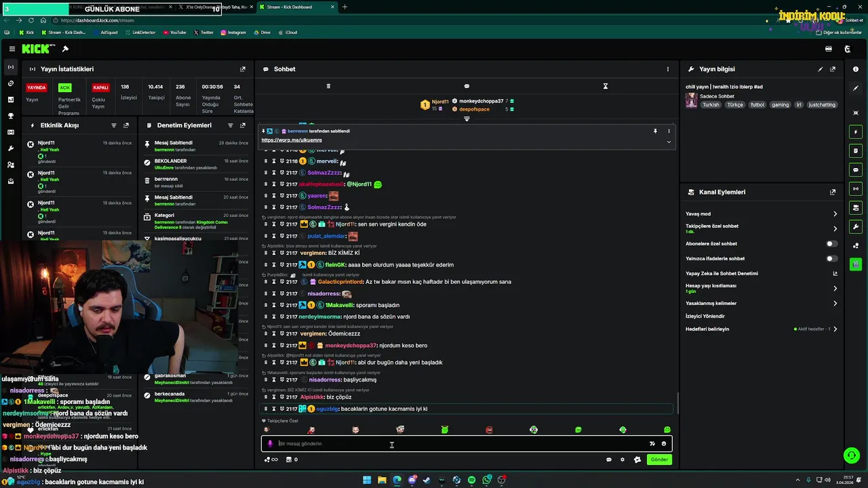The width and height of the screenshot is (868, 488).
Task: Click the chat scrollbar
Action: [677, 404]
